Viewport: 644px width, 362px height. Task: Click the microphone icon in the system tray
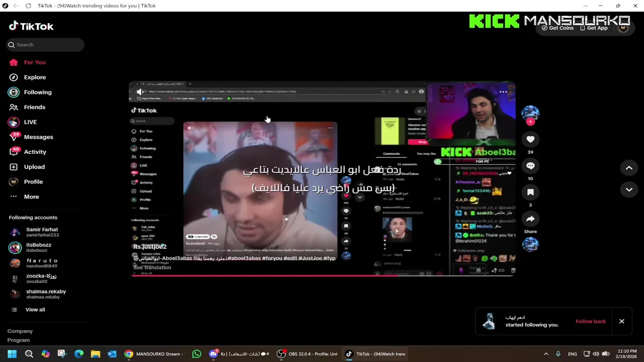click(x=558, y=354)
